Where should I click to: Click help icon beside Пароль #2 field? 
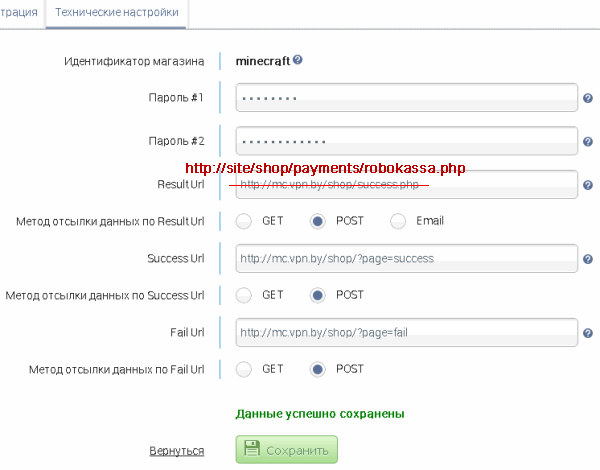click(x=588, y=142)
